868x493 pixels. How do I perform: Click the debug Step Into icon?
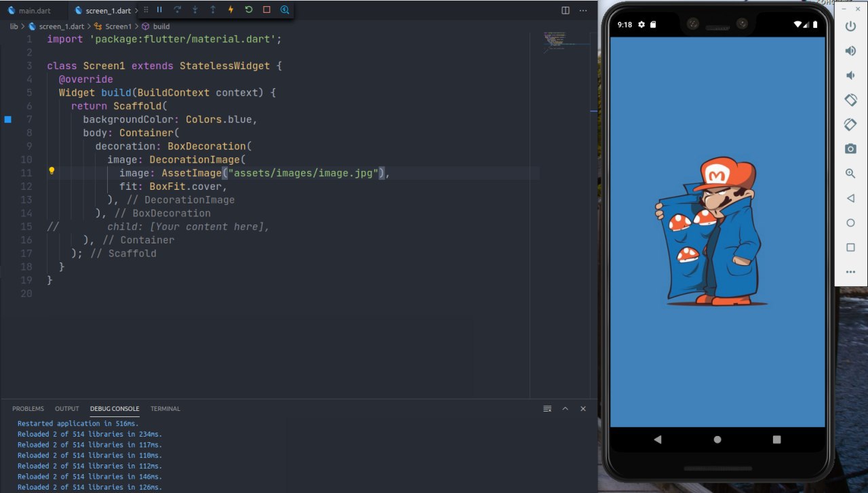point(195,10)
